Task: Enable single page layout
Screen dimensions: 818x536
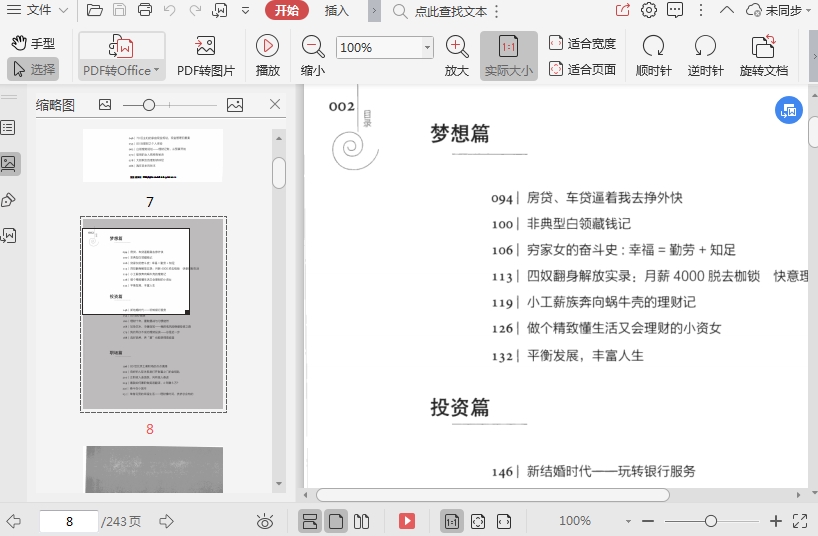Action: [x=336, y=521]
